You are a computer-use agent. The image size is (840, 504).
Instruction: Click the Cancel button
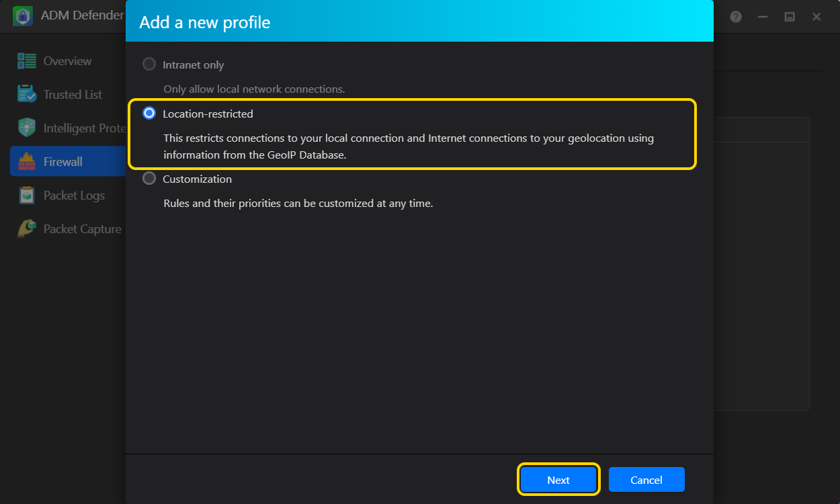click(x=646, y=480)
